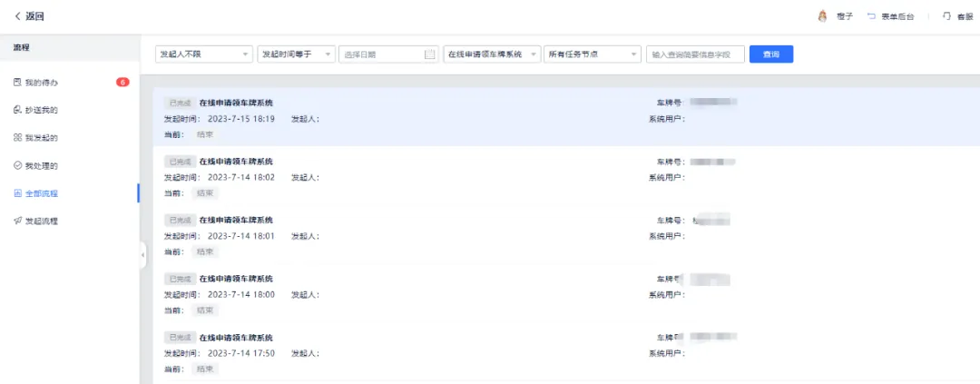Select 抄送我的 in the sidebar
This screenshot has width=980, height=384.
click(x=42, y=110)
